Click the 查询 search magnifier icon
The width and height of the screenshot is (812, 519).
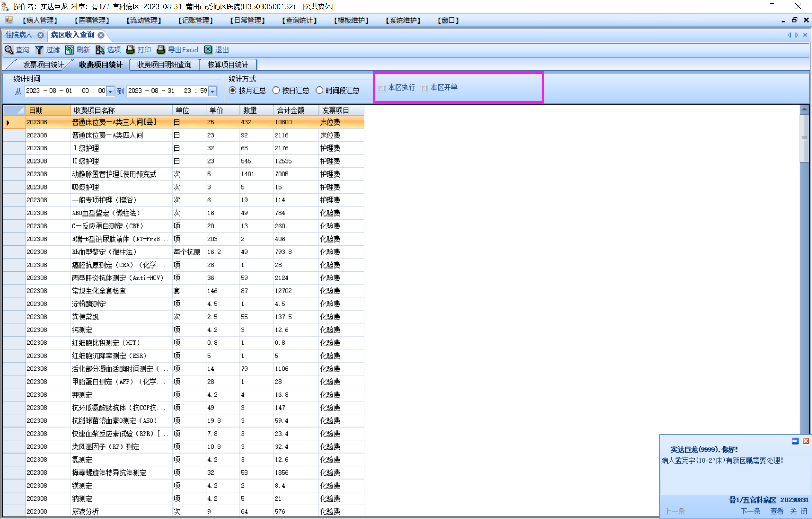[x=9, y=50]
